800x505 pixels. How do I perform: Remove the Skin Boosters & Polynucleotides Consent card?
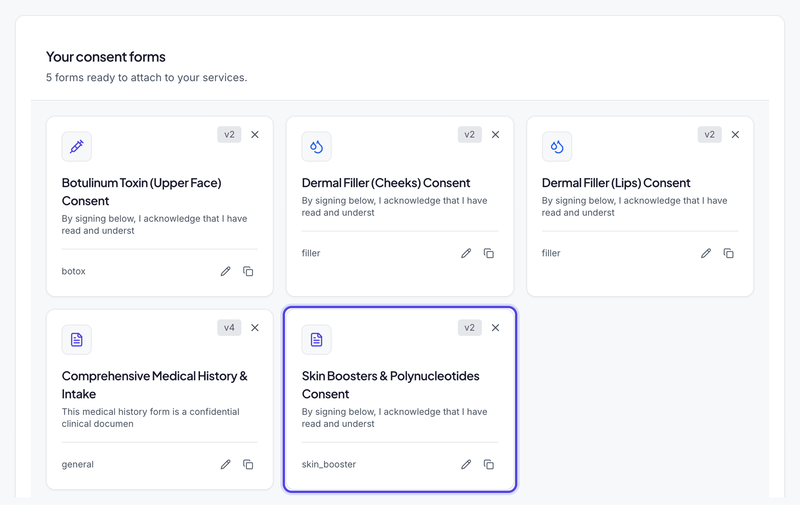pyautogui.click(x=495, y=327)
